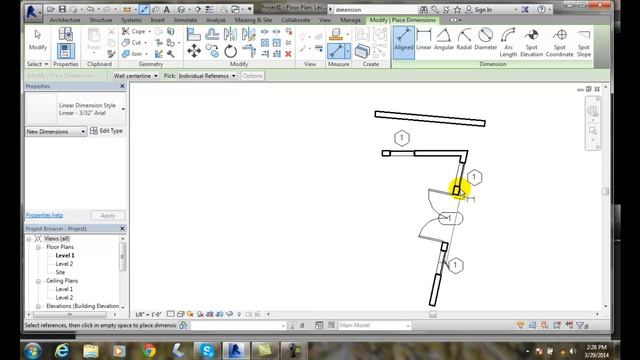Viewport: 640px width, 360px height.
Task: Click Sign In in the title bar
Action: pyautogui.click(x=479, y=9)
